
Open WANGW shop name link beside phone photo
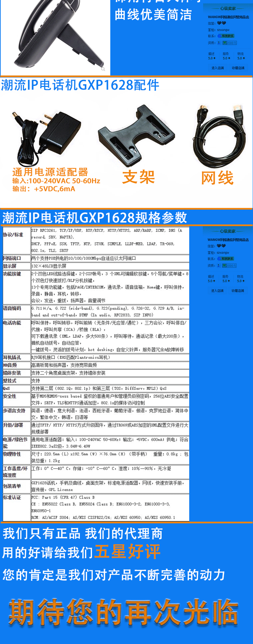click(x=228, y=17)
